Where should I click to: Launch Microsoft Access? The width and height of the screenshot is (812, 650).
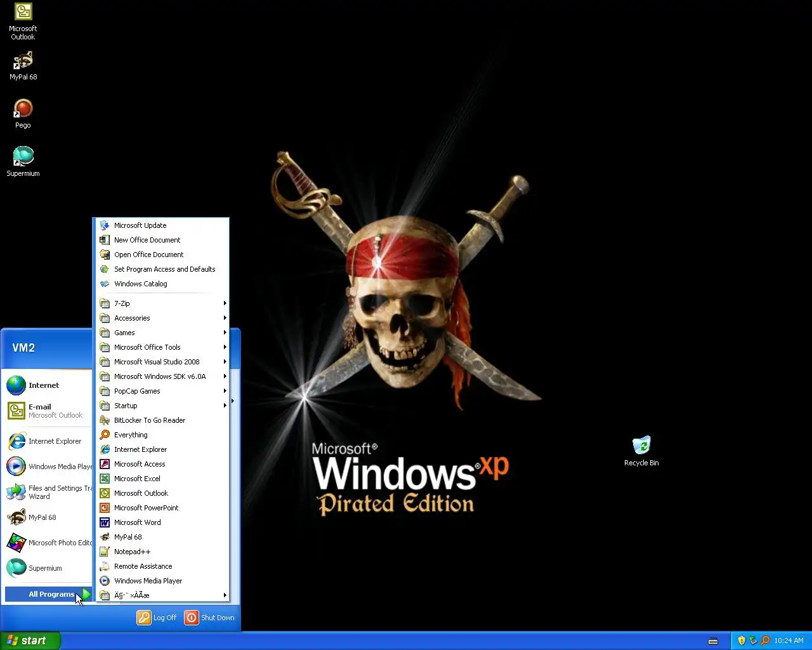162,464
